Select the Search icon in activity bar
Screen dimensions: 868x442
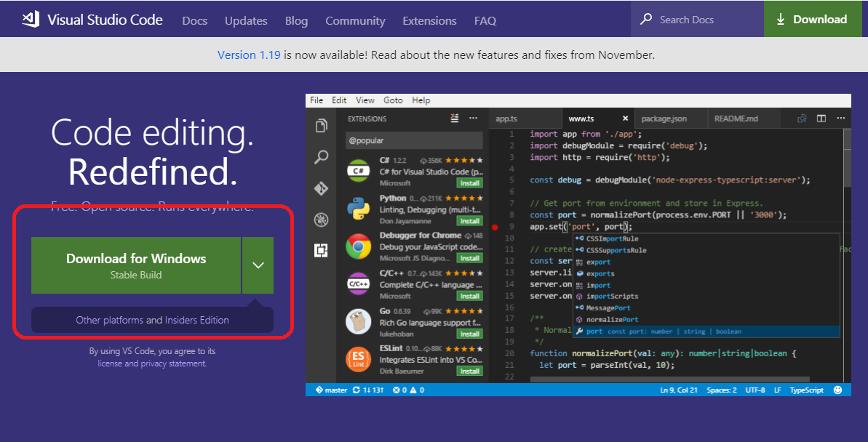[321, 157]
